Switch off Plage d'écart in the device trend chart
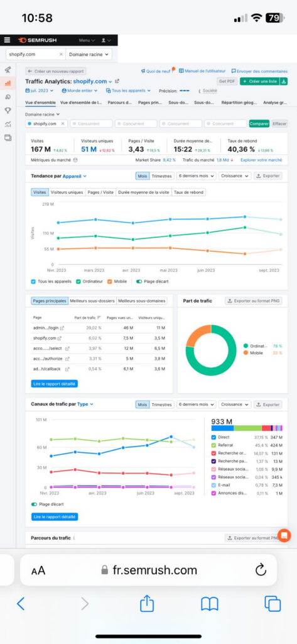 pos(139,281)
